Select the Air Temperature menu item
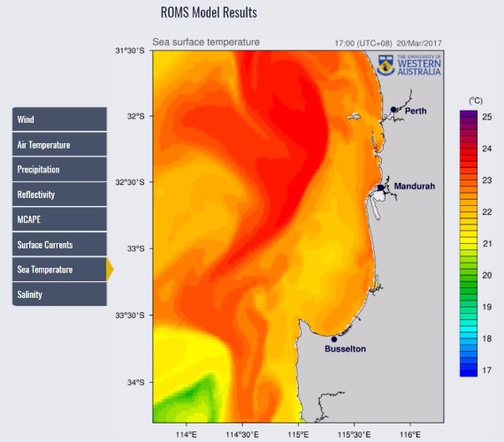504x442 pixels. [x=59, y=145]
